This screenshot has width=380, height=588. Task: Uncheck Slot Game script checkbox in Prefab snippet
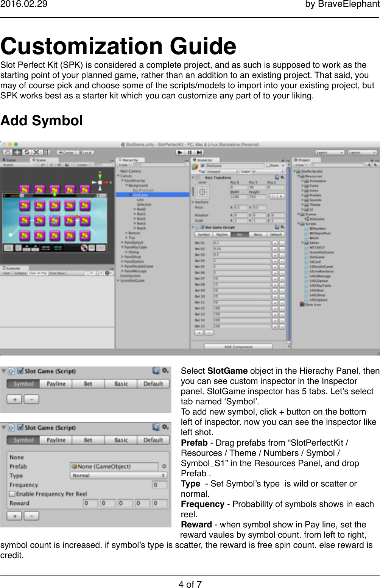point(21,427)
